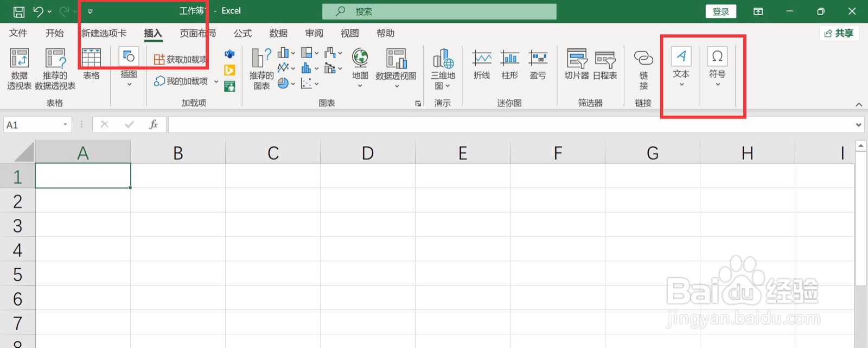Screen dimensions: 868x348
Task: Save the workbook from quick access toolbar
Action: 19,11
